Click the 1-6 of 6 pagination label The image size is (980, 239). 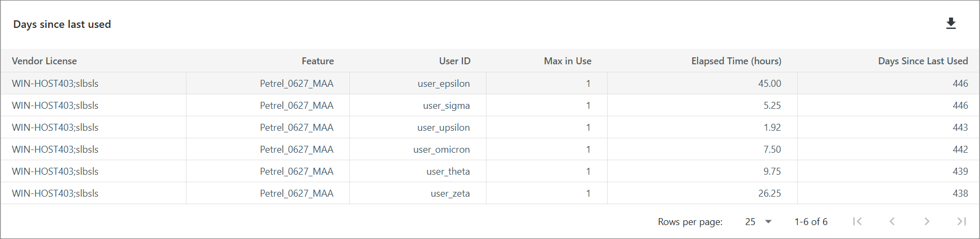coord(811,221)
